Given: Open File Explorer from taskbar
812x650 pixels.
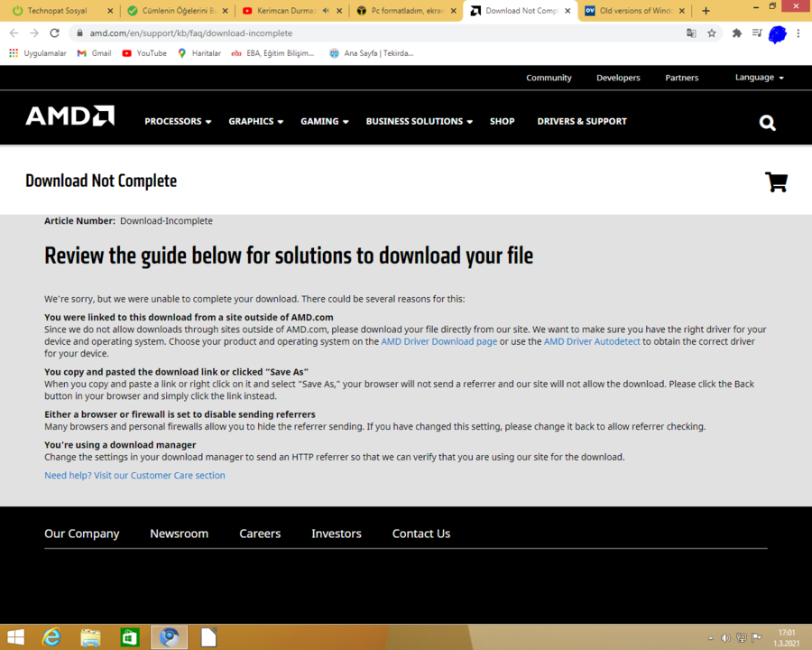Looking at the screenshot, I should 90,637.
